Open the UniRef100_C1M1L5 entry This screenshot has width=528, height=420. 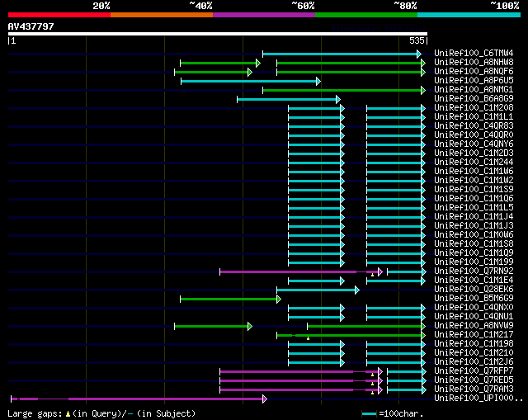pos(474,208)
